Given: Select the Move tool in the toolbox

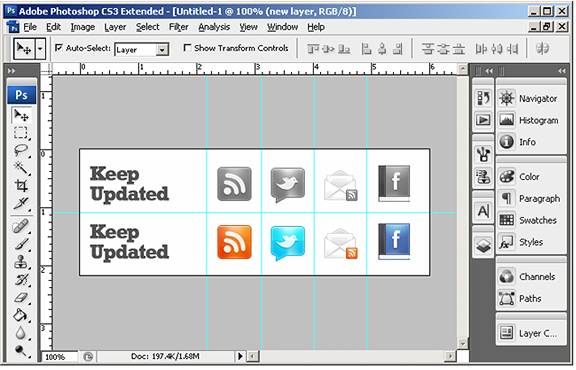Looking at the screenshot, I should (x=21, y=116).
